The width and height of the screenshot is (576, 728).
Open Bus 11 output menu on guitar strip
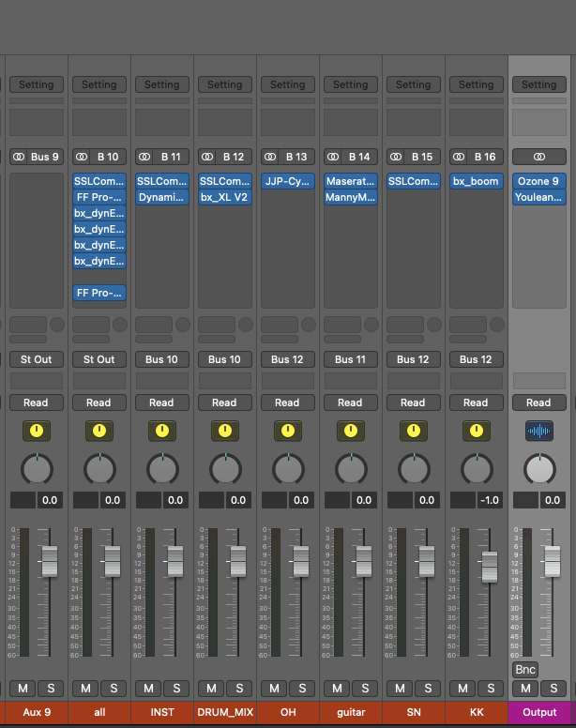351,359
